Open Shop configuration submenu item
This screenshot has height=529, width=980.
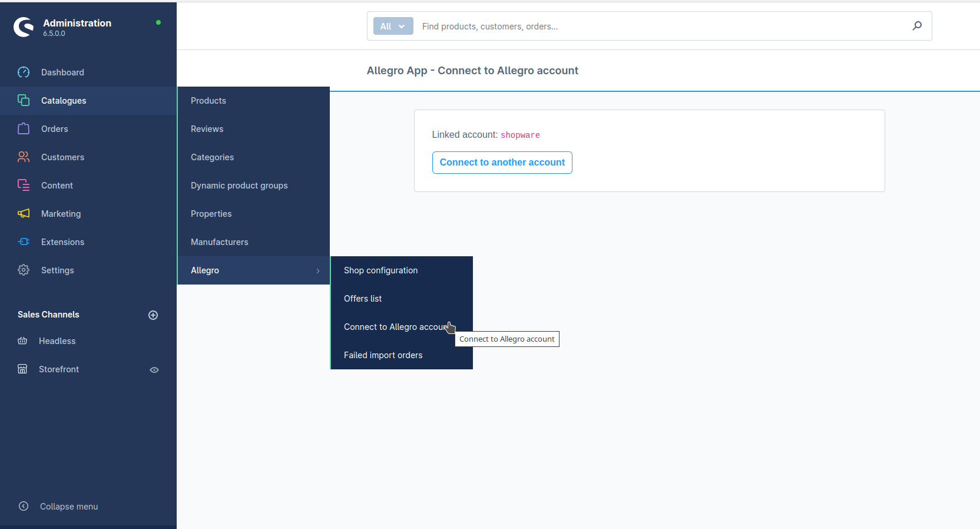402,270
